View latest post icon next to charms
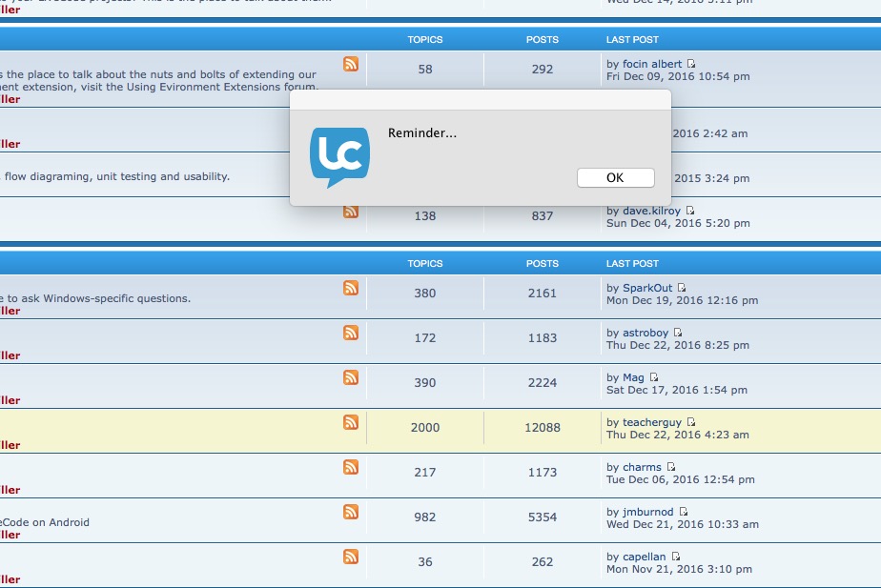This screenshot has height=588, width=881. [x=671, y=467]
